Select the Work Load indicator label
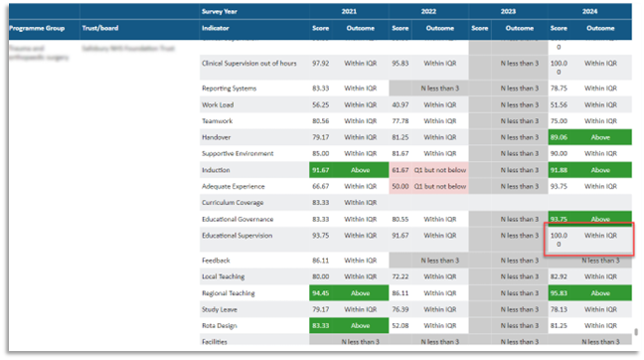 (218, 104)
